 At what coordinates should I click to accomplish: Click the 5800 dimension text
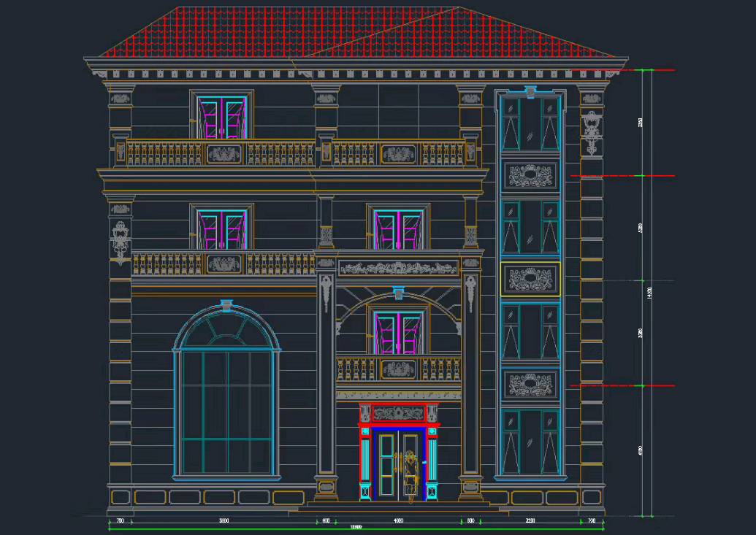[224, 520]
